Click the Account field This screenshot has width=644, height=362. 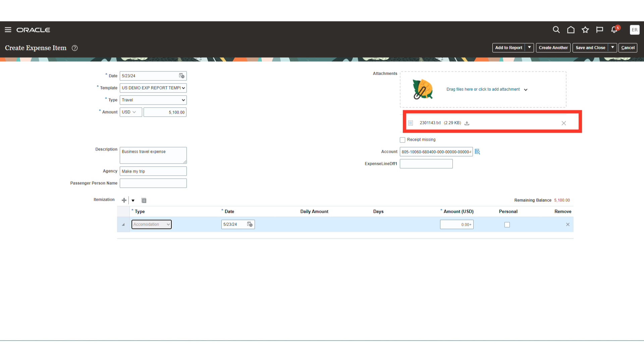[x=436, y=152]
